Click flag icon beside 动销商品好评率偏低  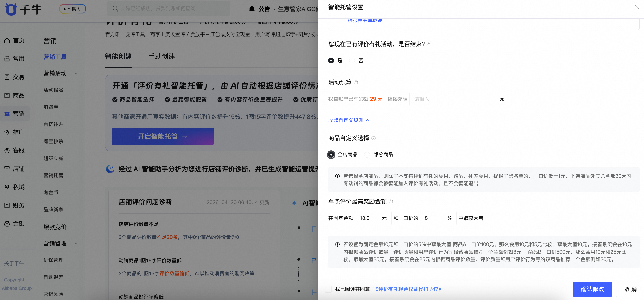click(315, 292)
